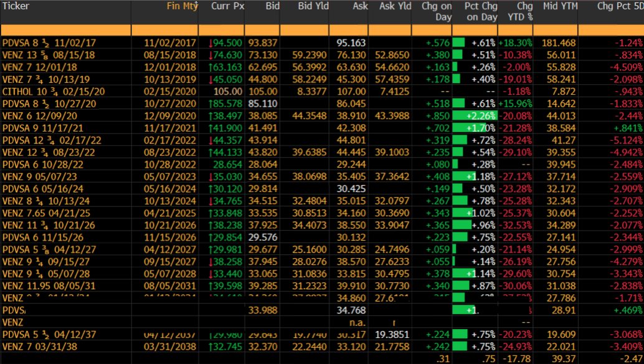Click the Mid YTM column header
Screen dimensions: 644x364
click(560, 6)
